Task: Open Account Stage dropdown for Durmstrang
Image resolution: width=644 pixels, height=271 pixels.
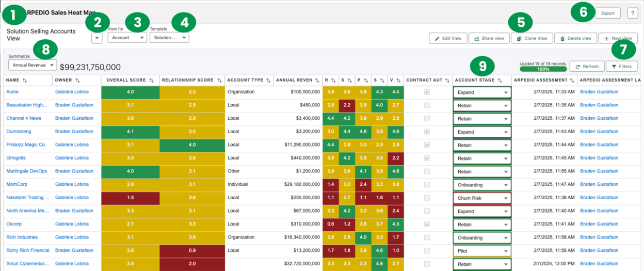Action: 482,132
